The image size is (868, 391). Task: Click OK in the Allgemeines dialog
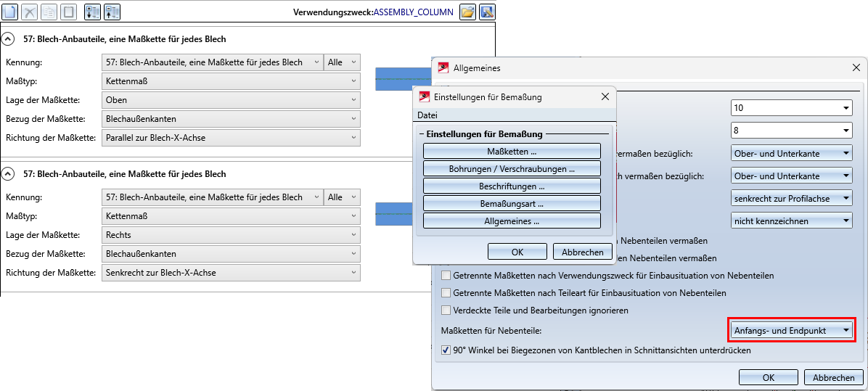click(769, 378)
